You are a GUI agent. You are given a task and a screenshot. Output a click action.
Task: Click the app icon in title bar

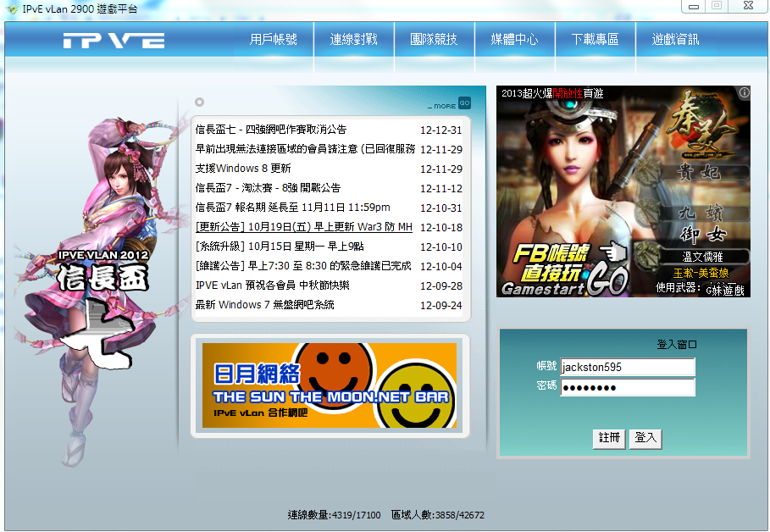(x=11, y=8)
